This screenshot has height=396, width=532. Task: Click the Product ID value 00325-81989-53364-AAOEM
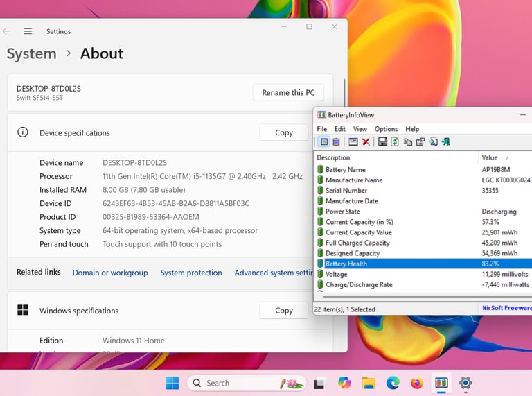[x=150, y=217]
